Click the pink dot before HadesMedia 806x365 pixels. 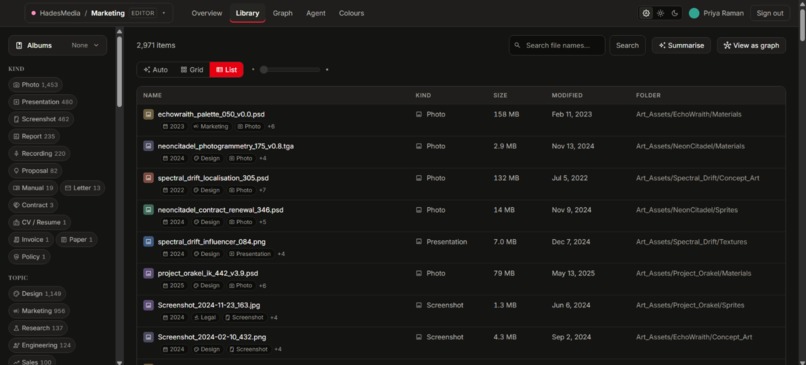[33, 13]
